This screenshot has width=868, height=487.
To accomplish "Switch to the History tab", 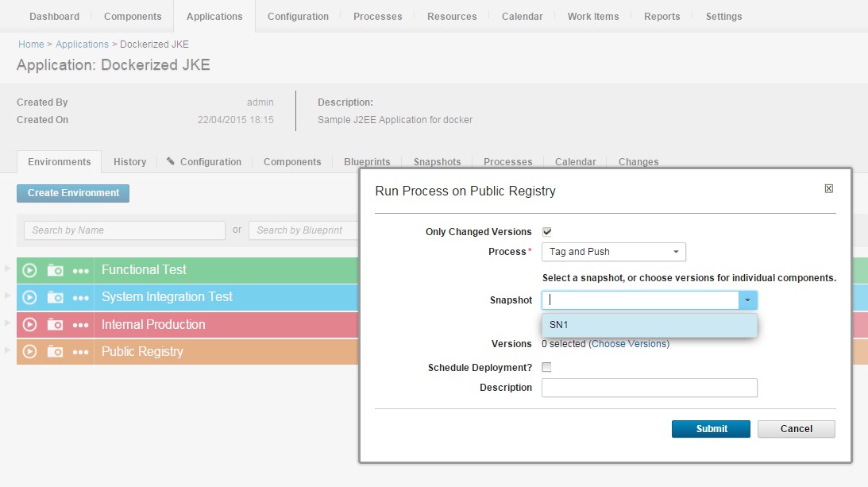I will (129, 162).
